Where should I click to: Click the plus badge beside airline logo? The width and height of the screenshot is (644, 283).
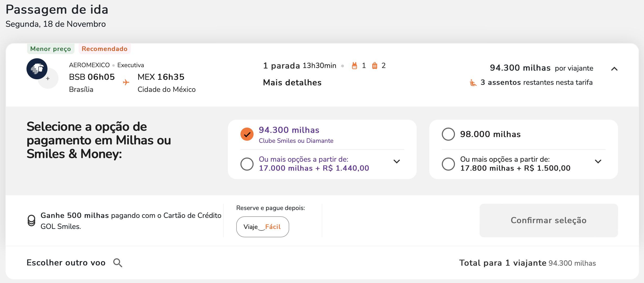48,78
